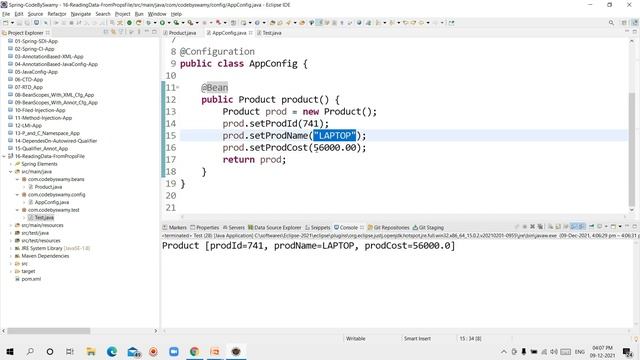Click the Pin Console icon
Screen dimensions: 640x360
pyautogui.click(x=591, y=227)
